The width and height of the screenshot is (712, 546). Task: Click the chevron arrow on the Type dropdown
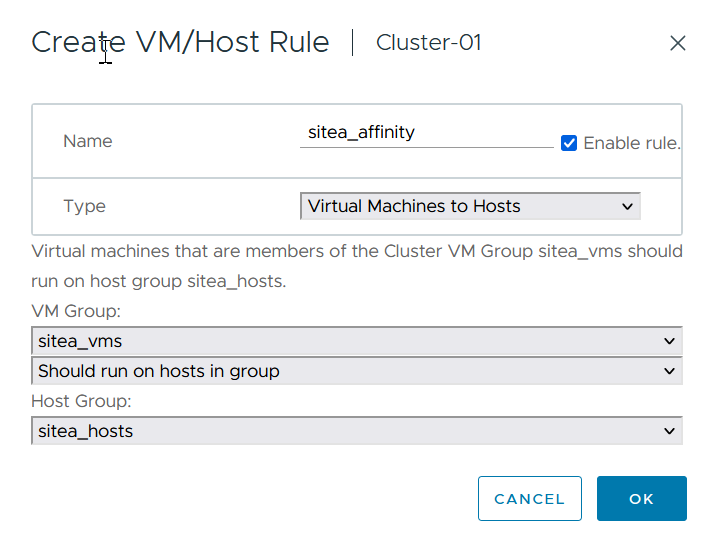(x=628, y=207)
